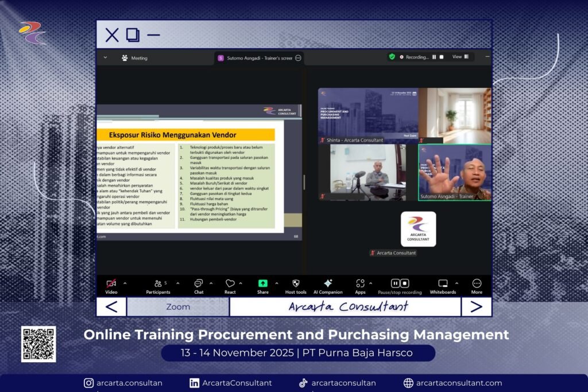Open the More options menu

pyautogui.click(x=477, y=284)
